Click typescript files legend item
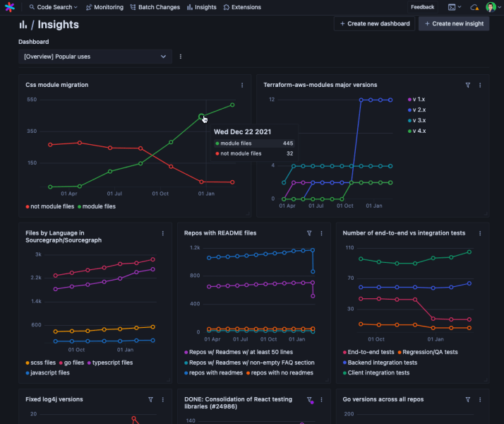The width and height of the screenshot is (504, 424). 110,363
